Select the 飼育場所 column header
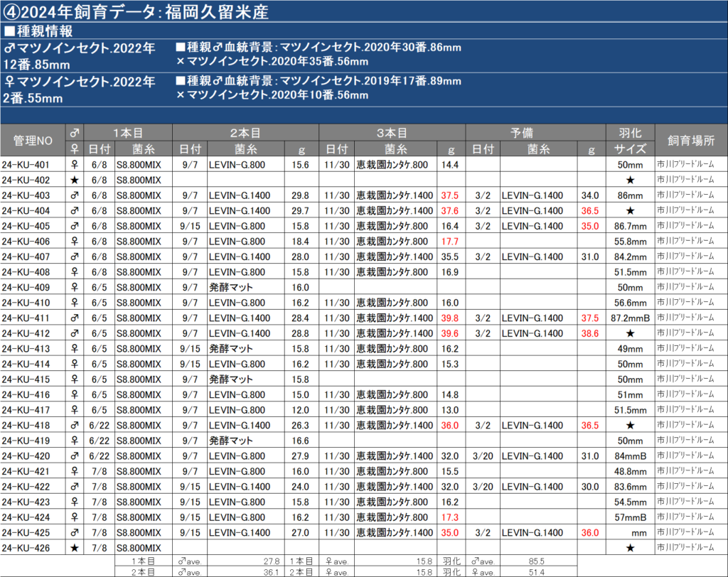 (x=690, y=141)
